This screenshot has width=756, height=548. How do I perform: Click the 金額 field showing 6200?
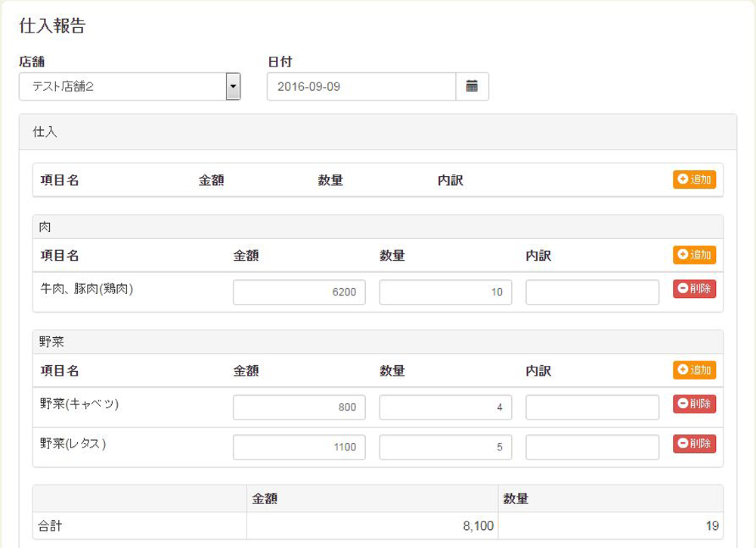[x=299, y=293]
